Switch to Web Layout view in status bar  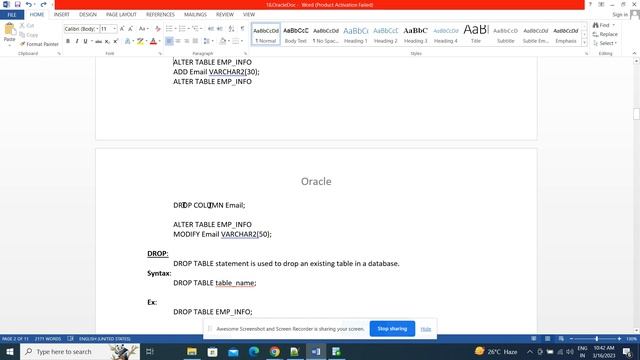click(x=561, y=339)
